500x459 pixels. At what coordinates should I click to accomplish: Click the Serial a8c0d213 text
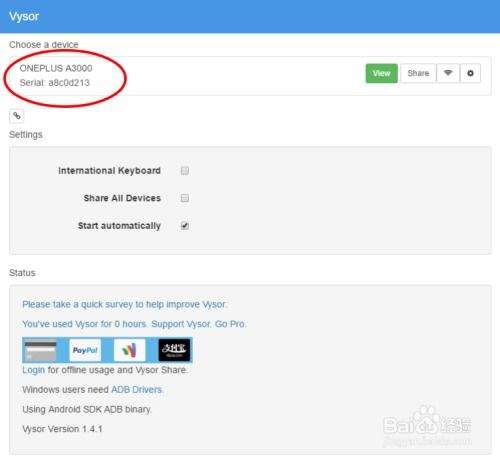point(55,83)
